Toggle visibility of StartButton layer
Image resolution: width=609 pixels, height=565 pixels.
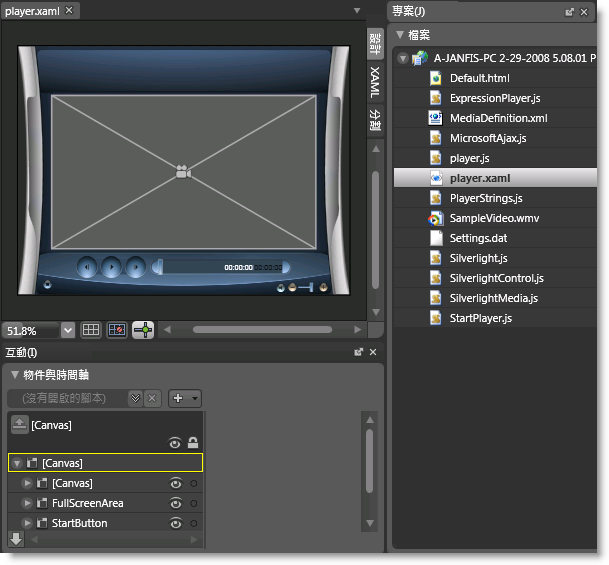pyautogui.click(x=176, y=523)
